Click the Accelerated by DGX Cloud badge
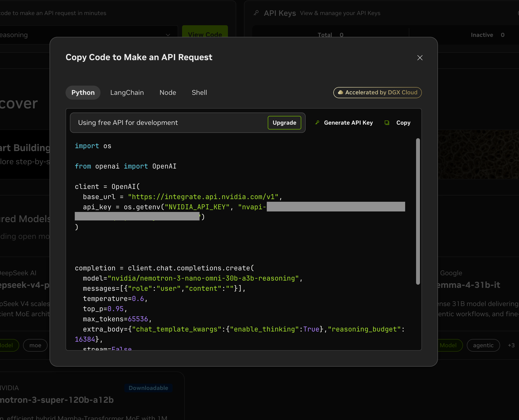Viewport: 519px width, 420px height. pyautogui.click(x=377, y=92)
